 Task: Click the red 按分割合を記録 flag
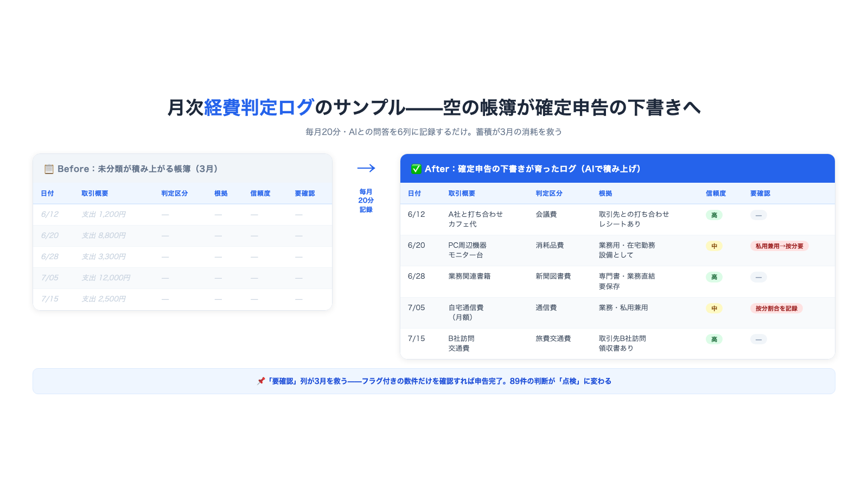776,309
